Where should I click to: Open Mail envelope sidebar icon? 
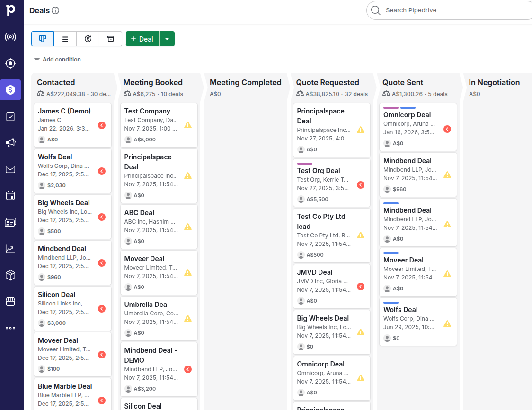pos(10,169)
